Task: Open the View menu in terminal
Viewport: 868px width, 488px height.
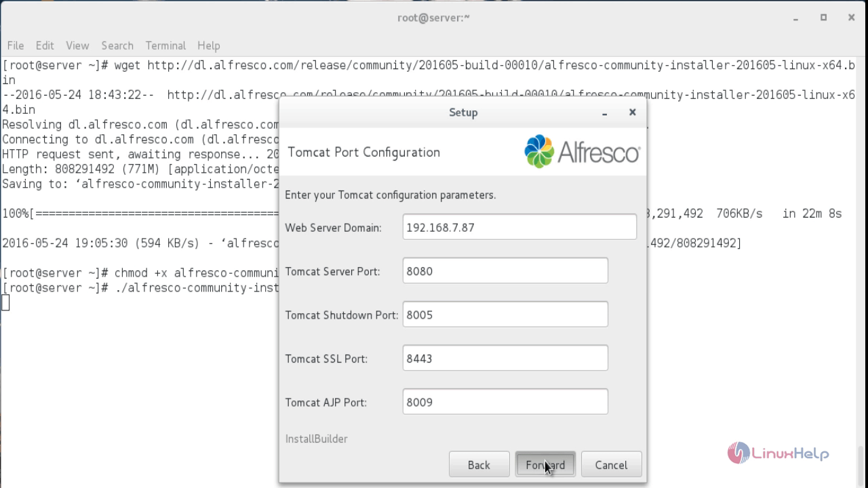Action: (x=77, y=45)
